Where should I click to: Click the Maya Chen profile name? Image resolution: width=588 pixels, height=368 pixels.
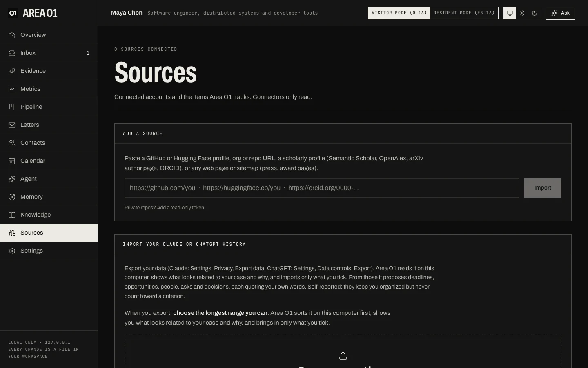tap(127, 13)
